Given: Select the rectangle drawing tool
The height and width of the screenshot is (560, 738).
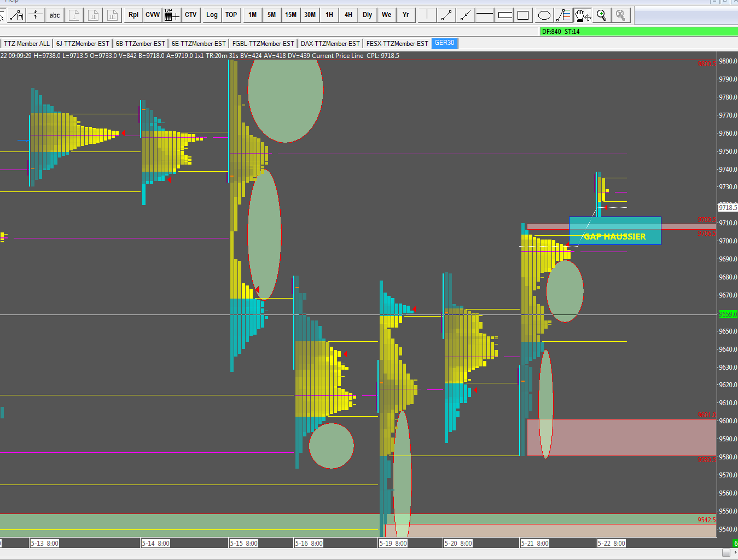Looking at the screenshot, I should (524, 15).
